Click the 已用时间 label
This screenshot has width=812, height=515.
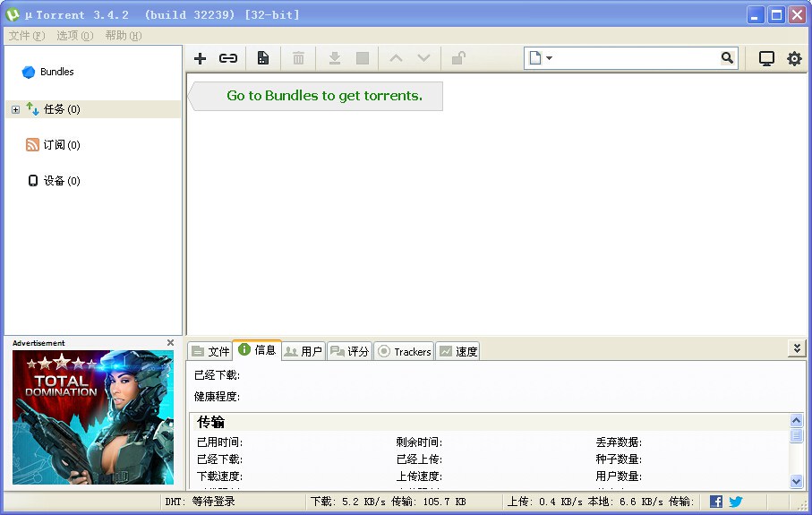[219, 442]
